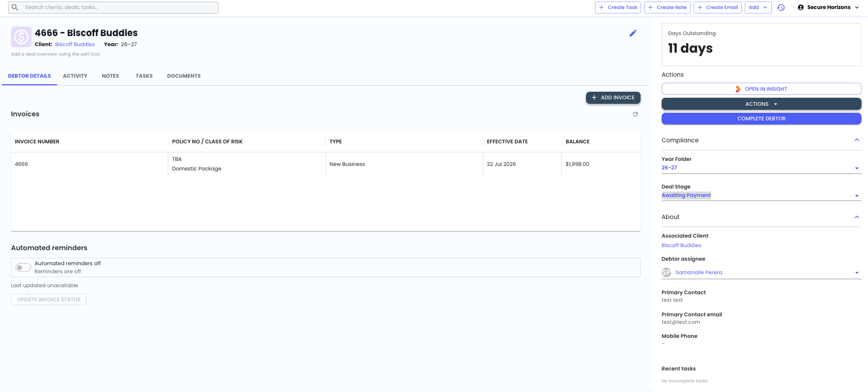Switch to the Activity tab
This screenshot has height=392, width=868.
75,76
